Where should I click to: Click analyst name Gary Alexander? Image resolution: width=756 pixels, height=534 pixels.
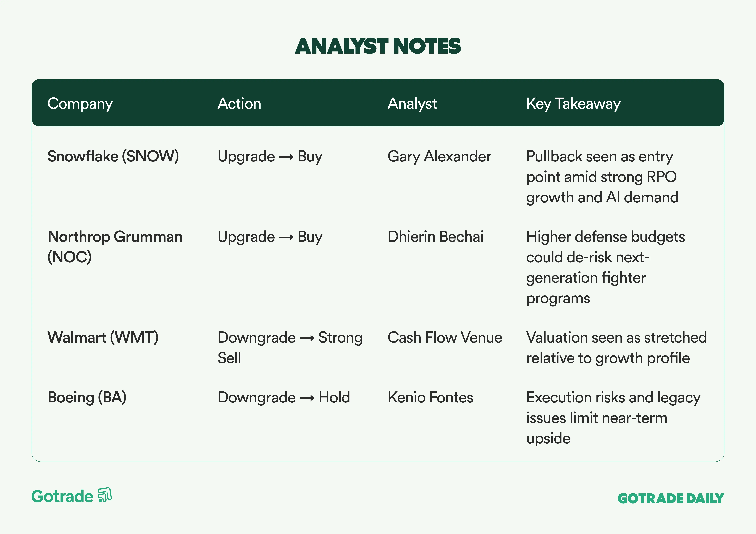point(439,156)
